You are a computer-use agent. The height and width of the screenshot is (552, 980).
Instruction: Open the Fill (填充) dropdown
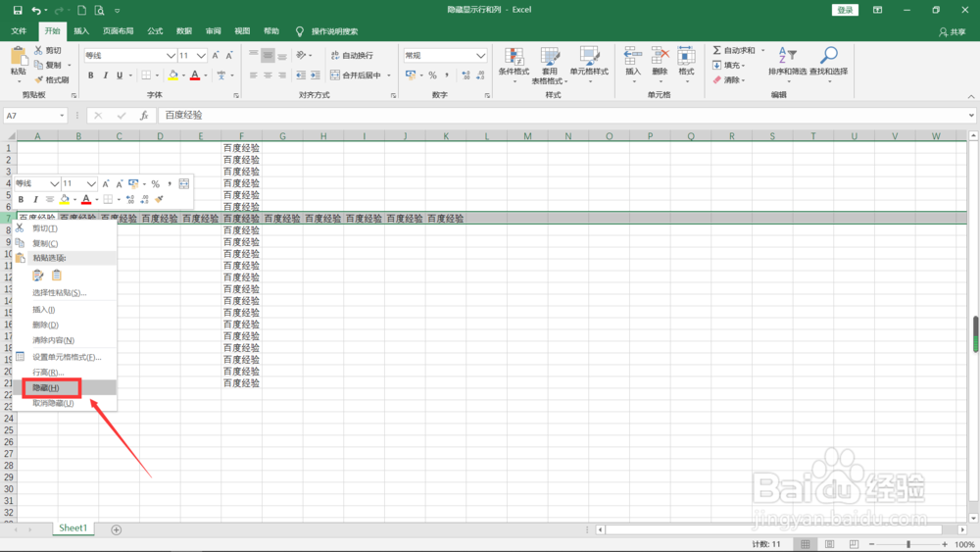729,65
